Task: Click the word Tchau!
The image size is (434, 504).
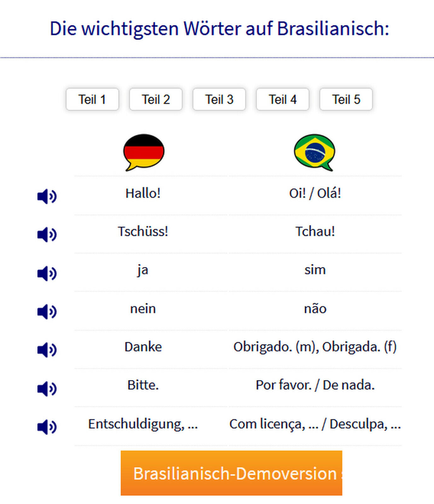Action: 315,232
